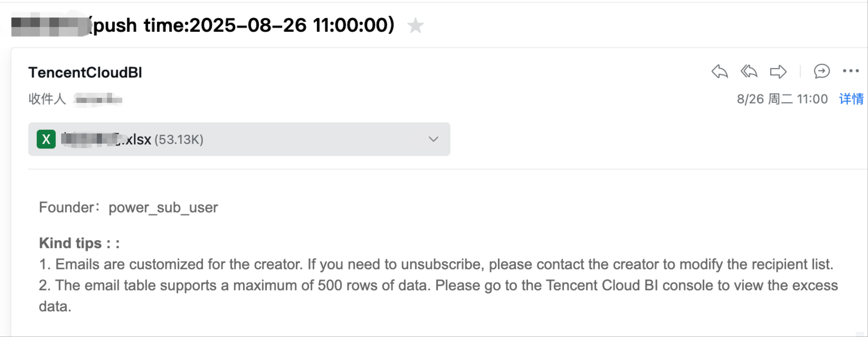Expand the xlsx attachment dropdown chevron
The height and width of the screenshot is (337, 868).
(x=433, y=139)
